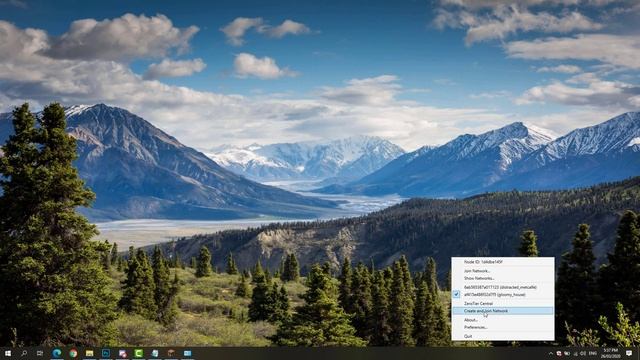Click the volume icon in system tray

point(583,353)
